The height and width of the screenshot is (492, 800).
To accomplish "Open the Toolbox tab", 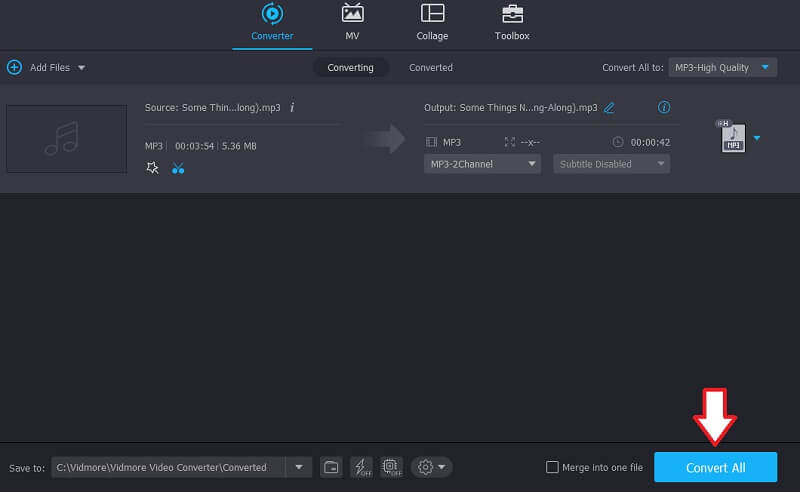I will click(x=511, y=23).
